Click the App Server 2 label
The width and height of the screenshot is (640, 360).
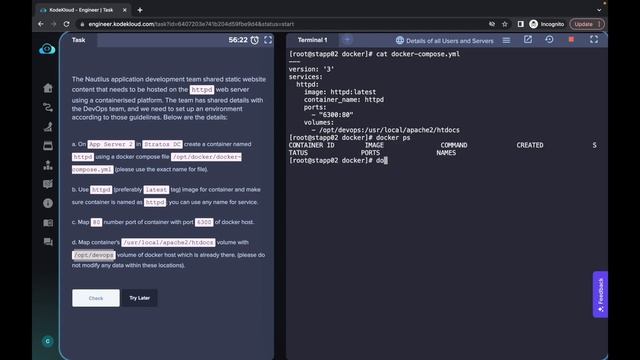coord(111,144)
